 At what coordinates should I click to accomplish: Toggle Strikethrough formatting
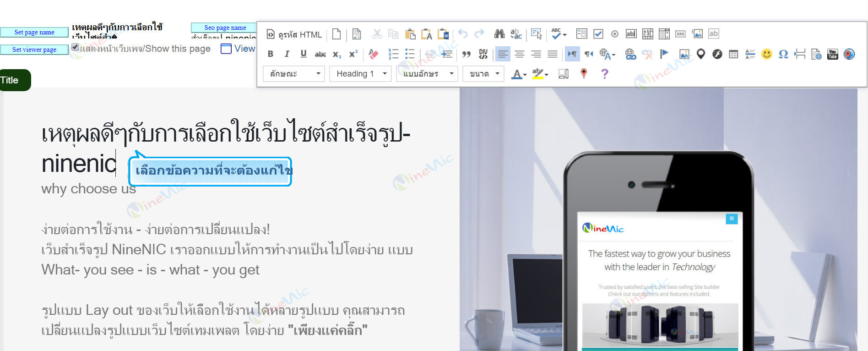[x=320, y=54]
